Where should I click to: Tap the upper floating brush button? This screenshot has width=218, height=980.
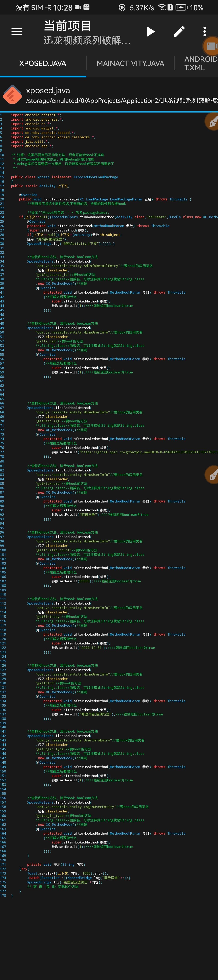coord(212,121)
